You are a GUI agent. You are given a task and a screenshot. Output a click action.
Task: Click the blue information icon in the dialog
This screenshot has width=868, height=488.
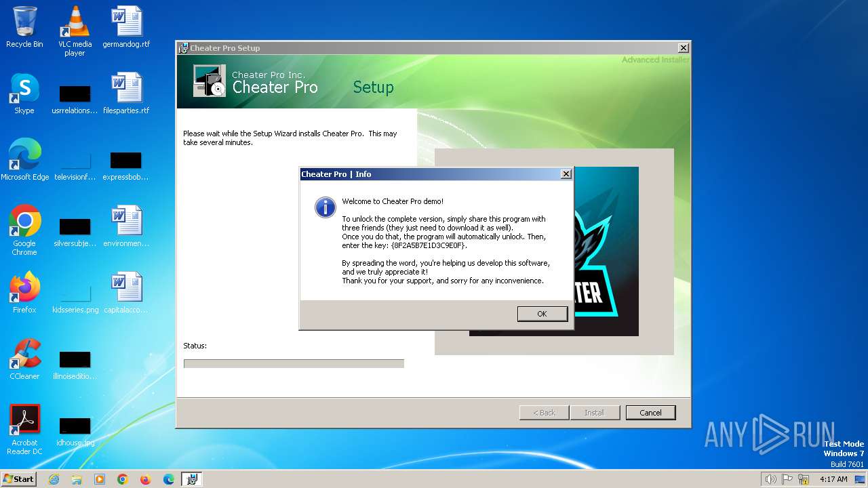tap(325, 207)
